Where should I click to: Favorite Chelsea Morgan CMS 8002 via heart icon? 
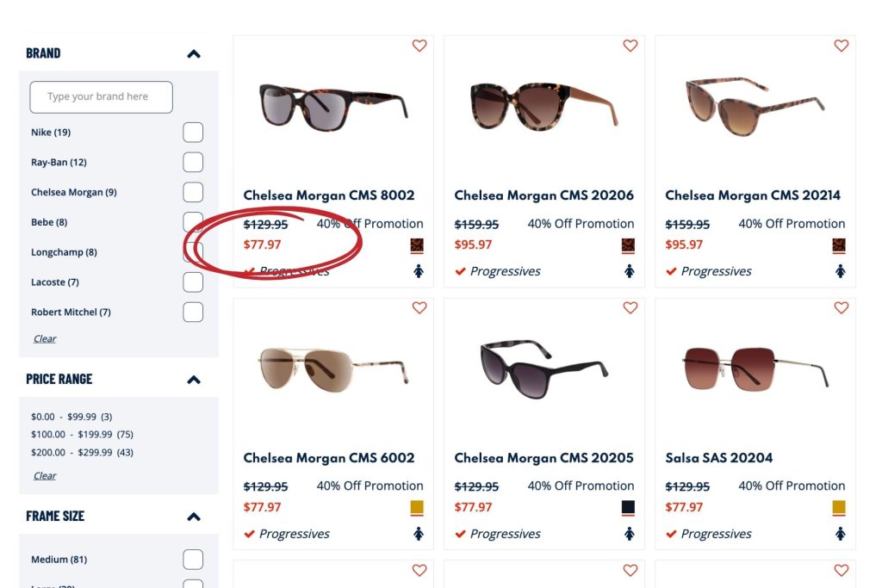click(419, 46)
